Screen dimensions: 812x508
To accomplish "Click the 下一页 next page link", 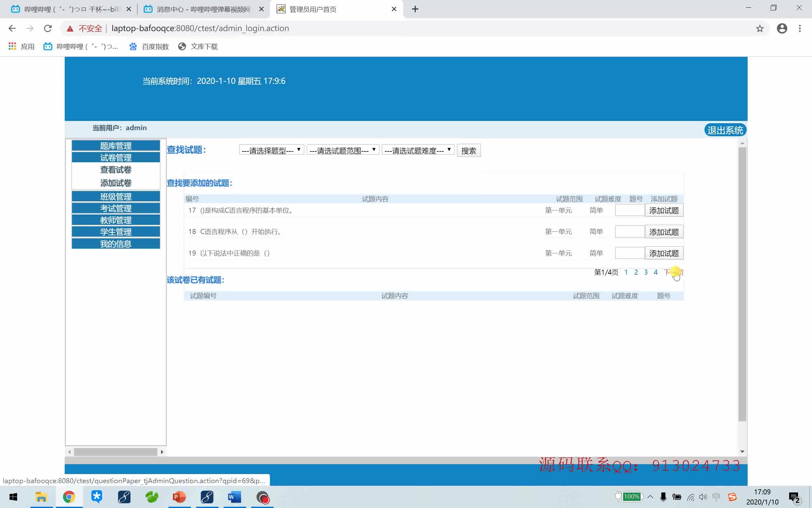I will point(673,272).
